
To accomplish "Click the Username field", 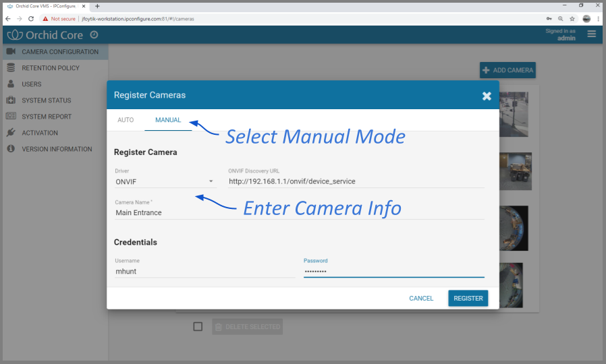I will 205,272.
